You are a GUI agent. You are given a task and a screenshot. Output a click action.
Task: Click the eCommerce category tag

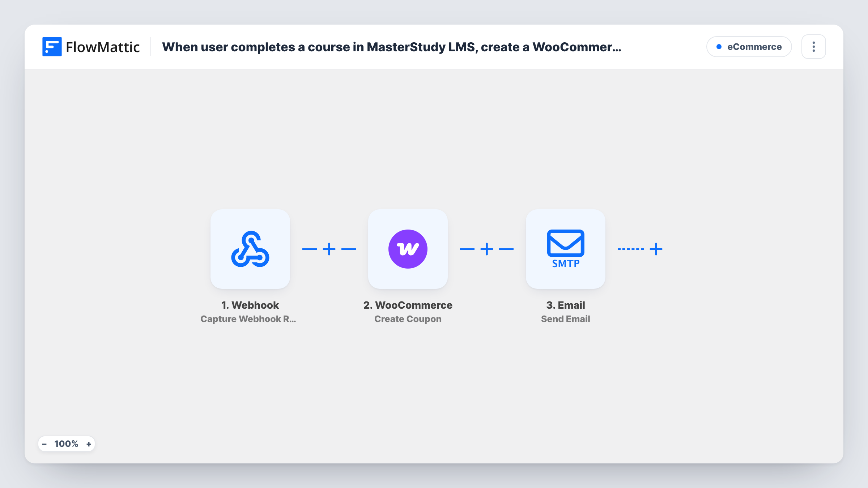[x=749, y=47]
